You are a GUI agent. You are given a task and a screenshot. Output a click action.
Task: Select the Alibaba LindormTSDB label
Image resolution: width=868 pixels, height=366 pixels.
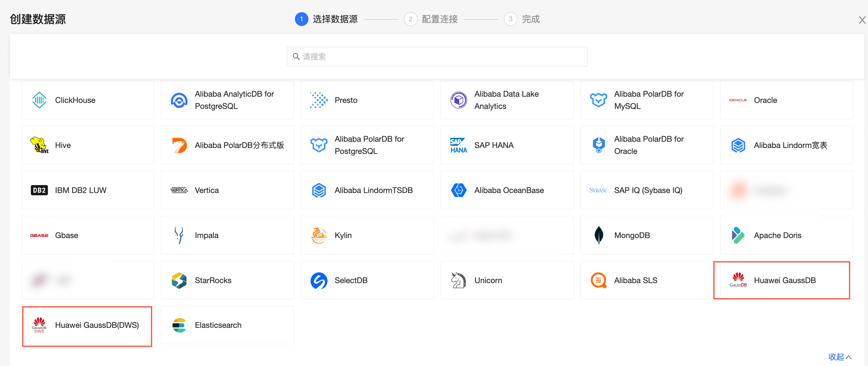point(373,190)
